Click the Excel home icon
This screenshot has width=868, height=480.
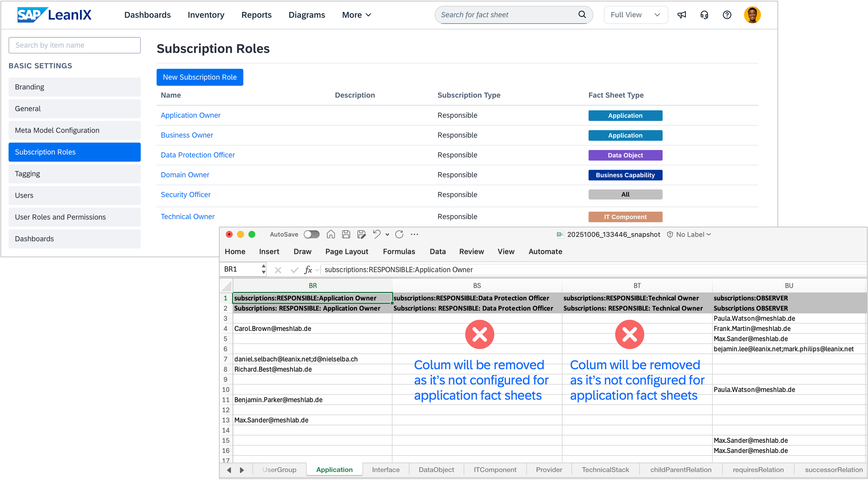331,234
